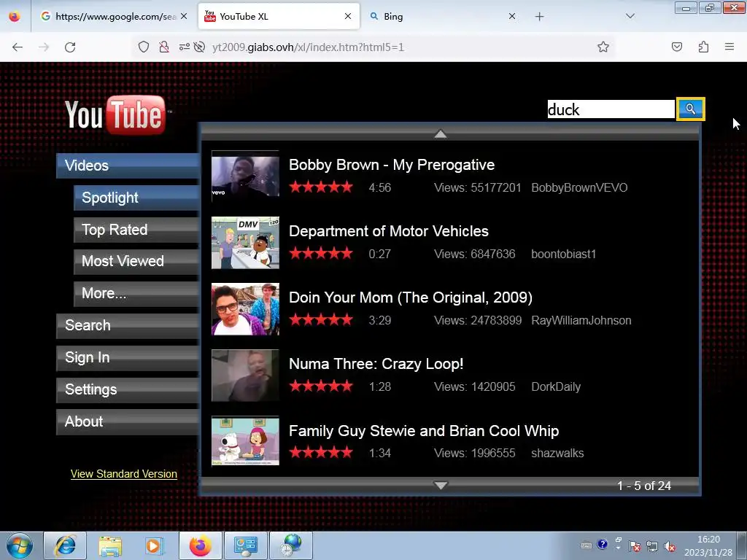Go back with the browser back arrow
This screenshot has height=560, width=747.
(18, 47)
